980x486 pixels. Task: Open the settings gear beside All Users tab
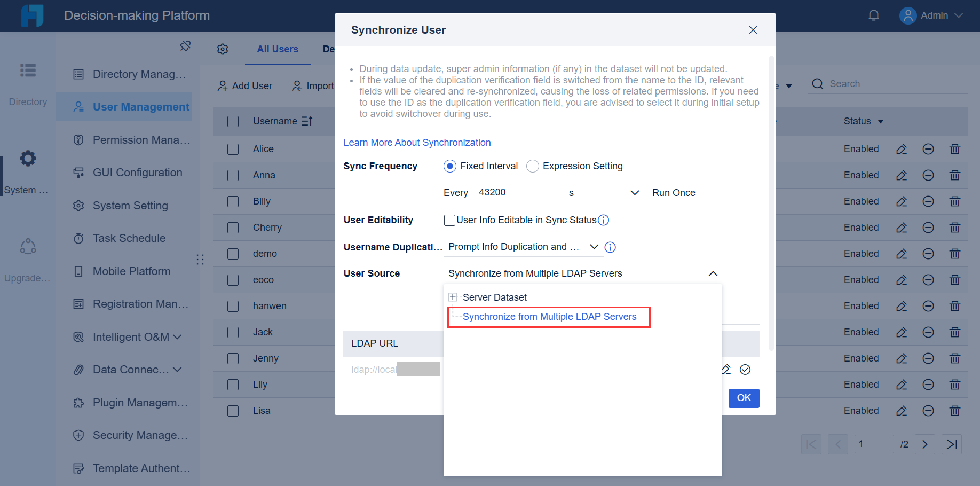click(x=223, y=49)
